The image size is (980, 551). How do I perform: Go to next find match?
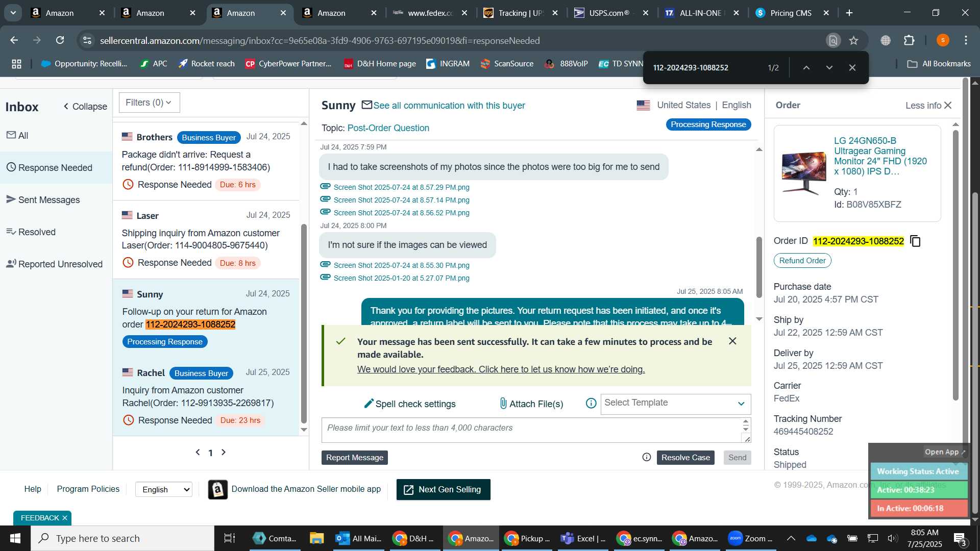829,67
